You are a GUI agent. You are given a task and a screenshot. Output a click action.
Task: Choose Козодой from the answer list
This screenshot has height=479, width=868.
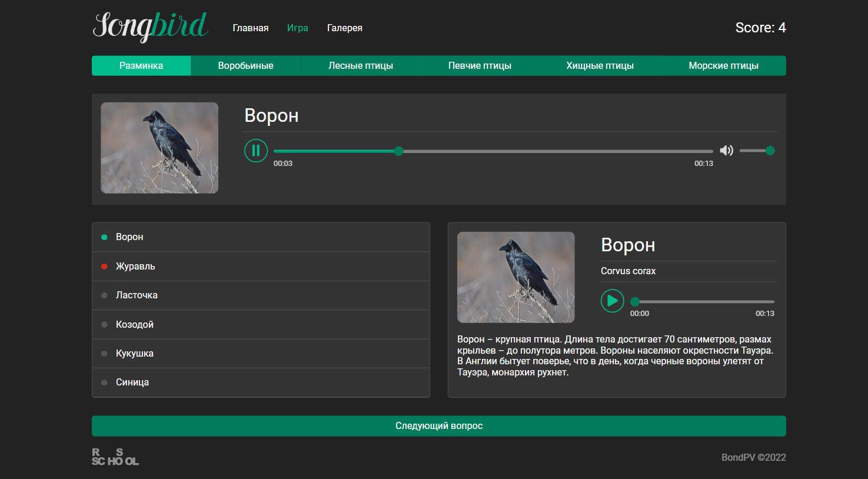coord(135,324)
